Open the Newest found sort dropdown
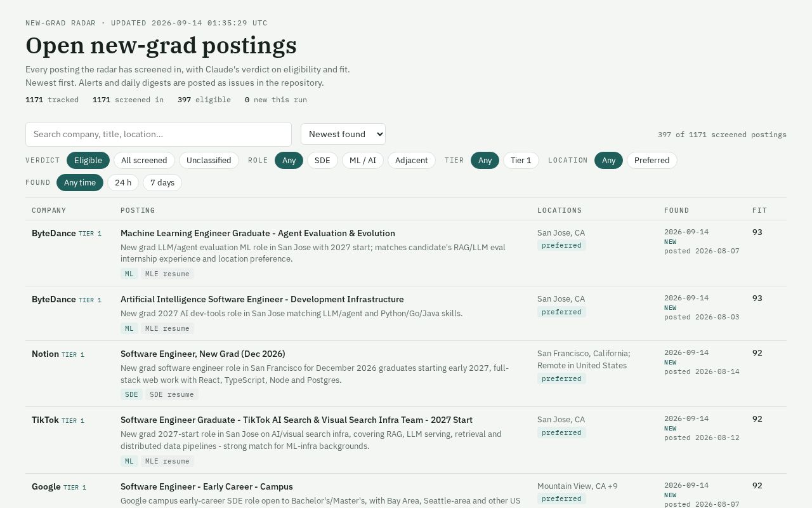The height and width of the screenshot is (508, 812). tap(343, 134)
